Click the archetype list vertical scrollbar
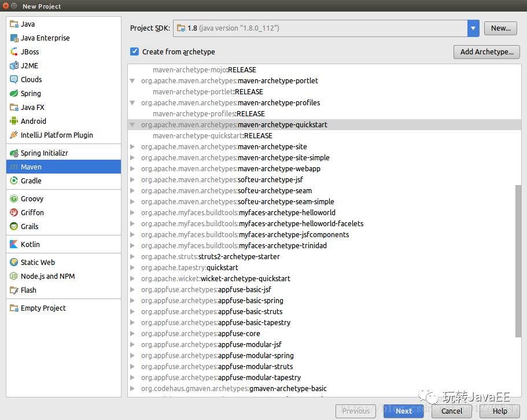The height and width of the screenshot is (420, 527). 518,261
